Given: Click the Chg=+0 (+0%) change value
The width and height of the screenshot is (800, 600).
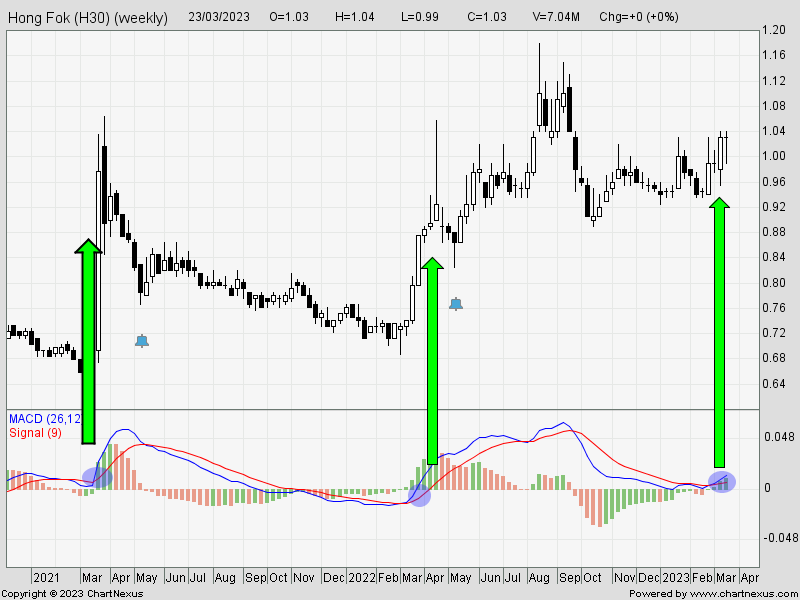Looking at the screenshot, I should point(639,17).
